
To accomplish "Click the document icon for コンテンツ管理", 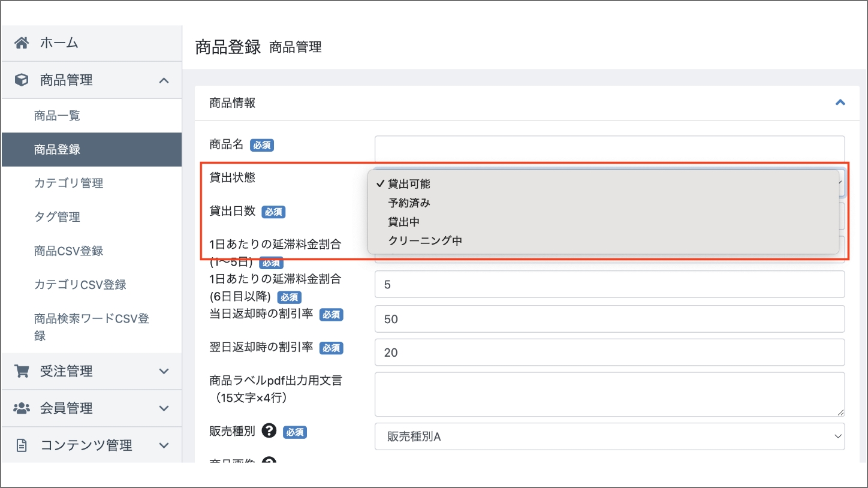I will click(22, 445).
